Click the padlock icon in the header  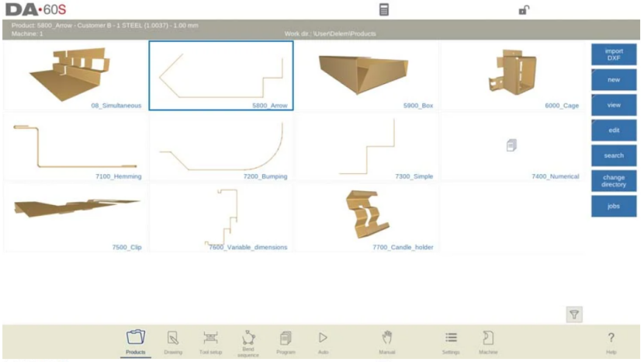[524, 10]
